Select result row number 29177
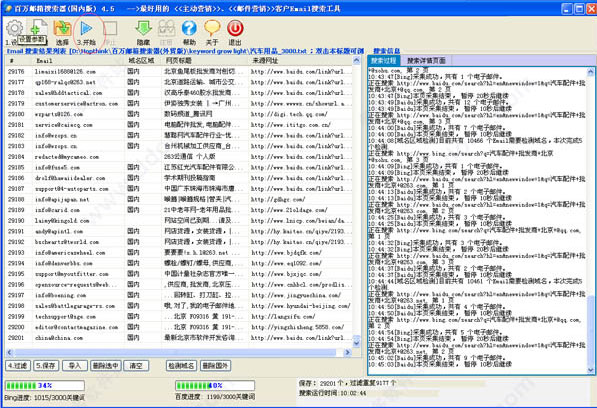Viewport: 597px width, 408px height. coord(179,82)
